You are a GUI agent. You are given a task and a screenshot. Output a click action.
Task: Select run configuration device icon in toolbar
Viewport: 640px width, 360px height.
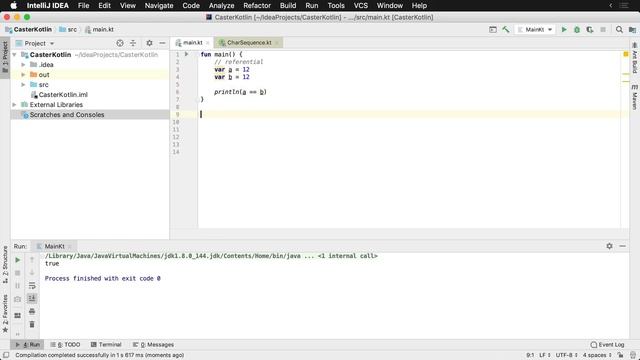493,29
